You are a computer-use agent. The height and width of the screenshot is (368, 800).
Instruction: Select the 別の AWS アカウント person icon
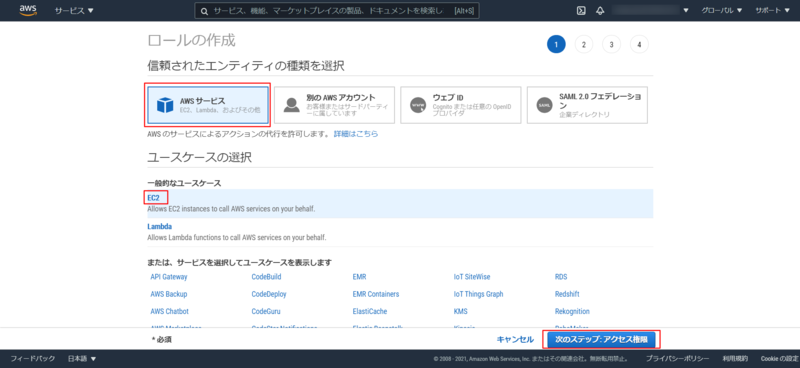click(x=291, y=105)
